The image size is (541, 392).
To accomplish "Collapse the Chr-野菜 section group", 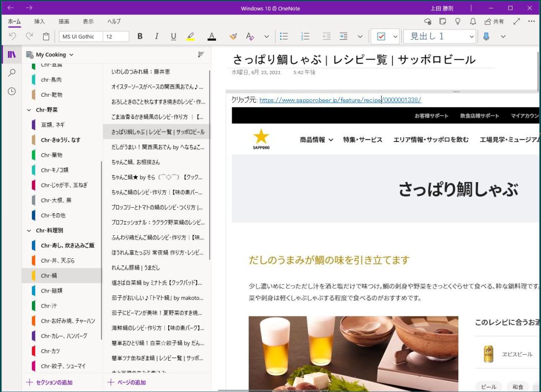I will 29,110.
